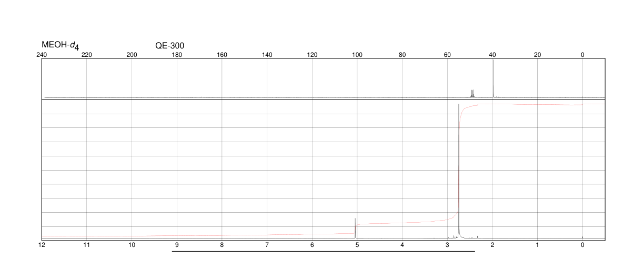This screenshot has height=278, width=644.
Task: Click the sharp carbon peak near 40 ppm
Action: 494,79
